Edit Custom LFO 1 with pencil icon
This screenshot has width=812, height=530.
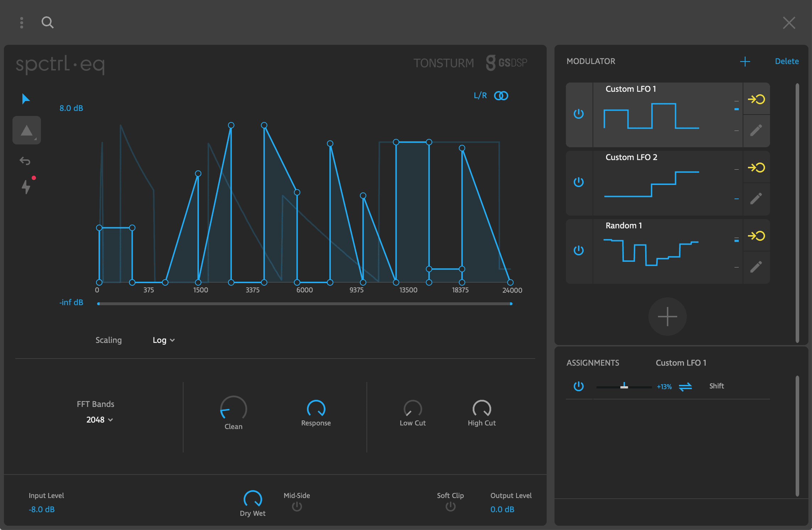(x=756, y=130)
